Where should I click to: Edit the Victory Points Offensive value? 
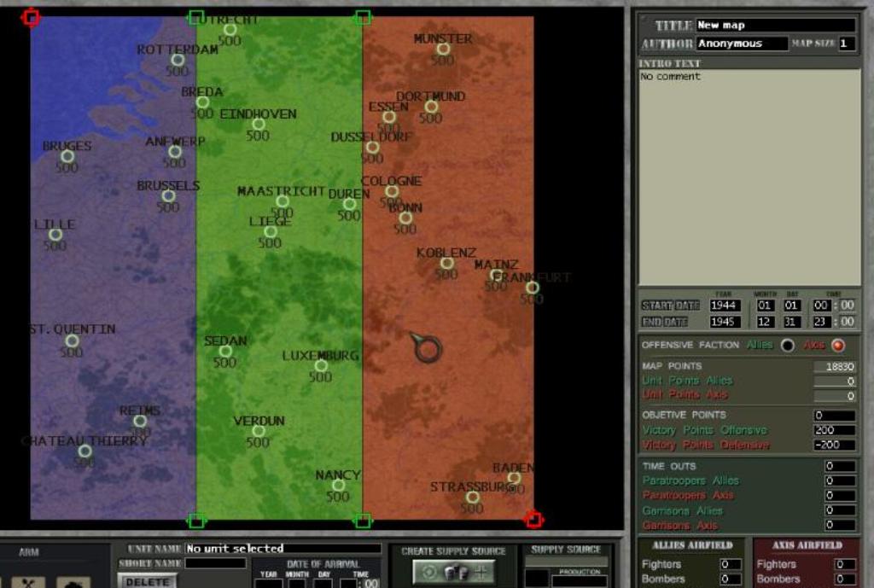834,430
